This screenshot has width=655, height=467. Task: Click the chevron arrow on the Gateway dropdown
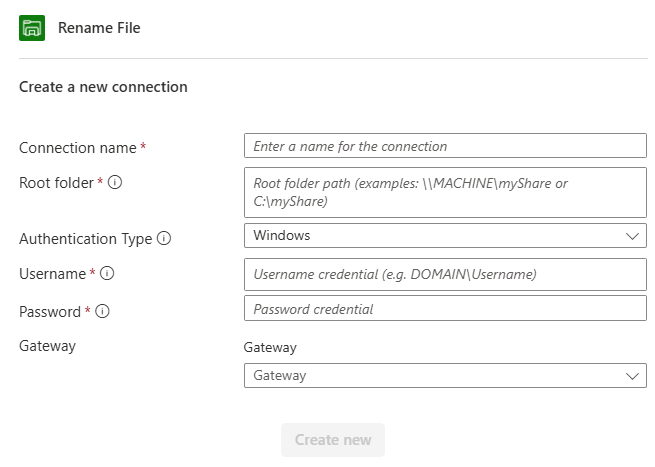pos(632,376)
